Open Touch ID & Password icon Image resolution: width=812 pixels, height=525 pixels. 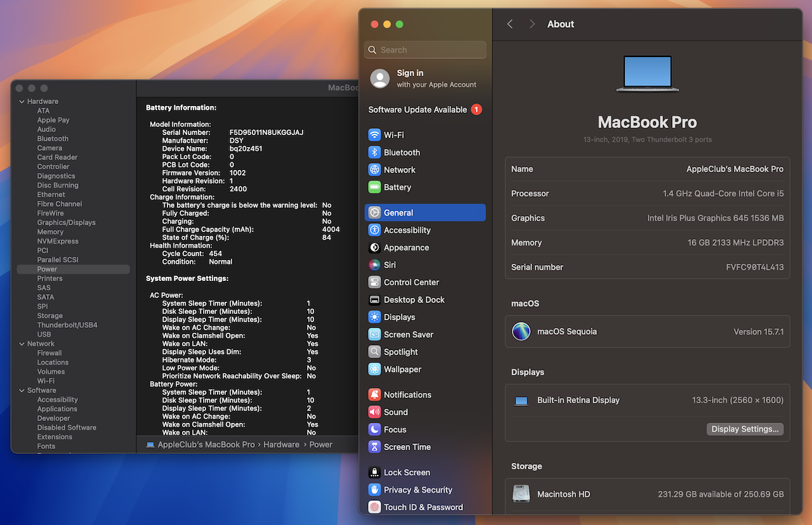(374, 507)
